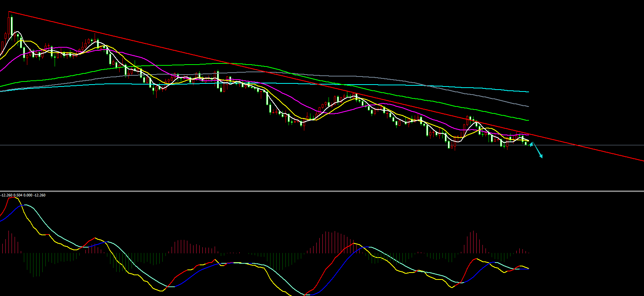Click the gray moving average line's right end
Screen dimensions: 644x296
(528, 106)
